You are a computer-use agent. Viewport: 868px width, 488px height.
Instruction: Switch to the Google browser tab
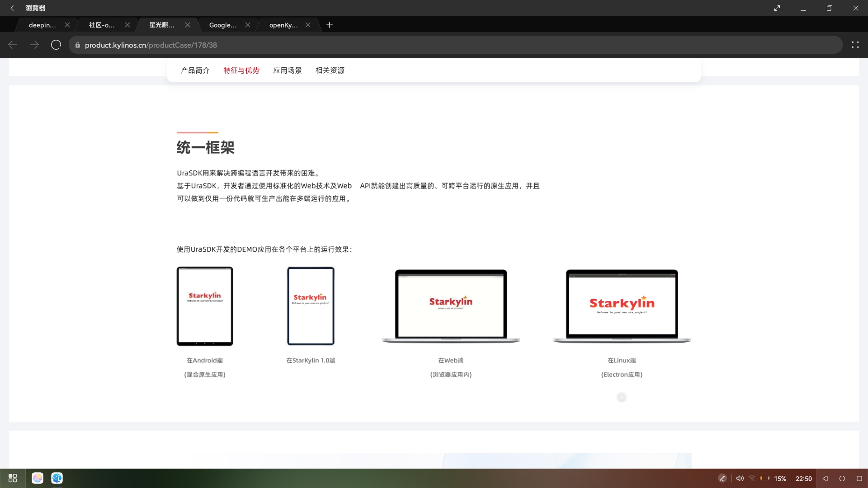point(222,25)
